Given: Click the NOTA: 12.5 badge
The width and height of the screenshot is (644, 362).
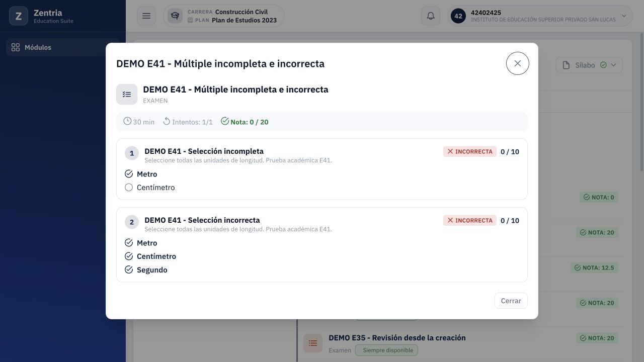Looking at the screenshot, I should pyautogui.click(x=594, y=267).
